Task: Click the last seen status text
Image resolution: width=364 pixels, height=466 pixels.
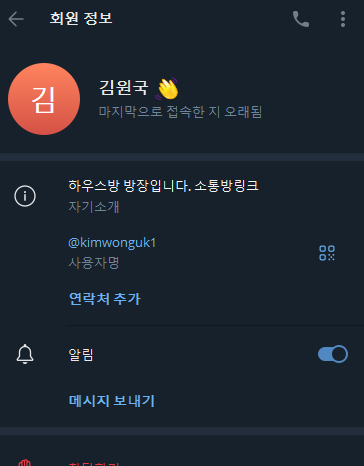Action: point(180,112)
